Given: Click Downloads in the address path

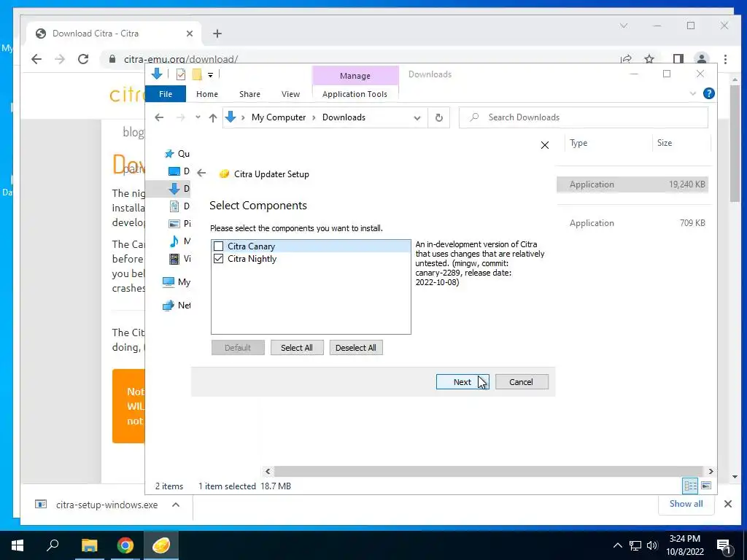Looking at the screenshot, I should point(344,117).
